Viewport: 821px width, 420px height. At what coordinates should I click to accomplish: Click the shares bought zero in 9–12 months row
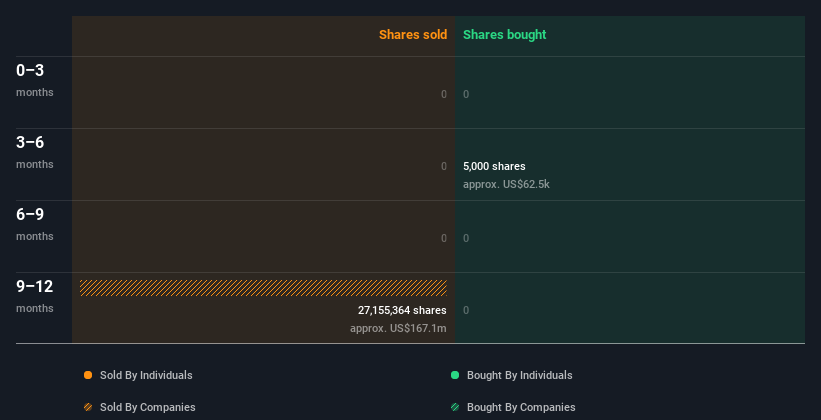(466, 310)
